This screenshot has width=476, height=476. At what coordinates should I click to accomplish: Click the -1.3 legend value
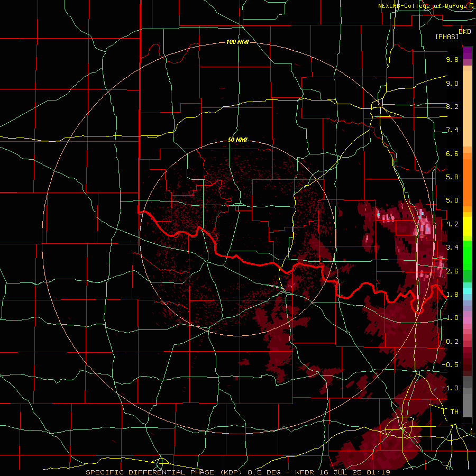(450, 388)
